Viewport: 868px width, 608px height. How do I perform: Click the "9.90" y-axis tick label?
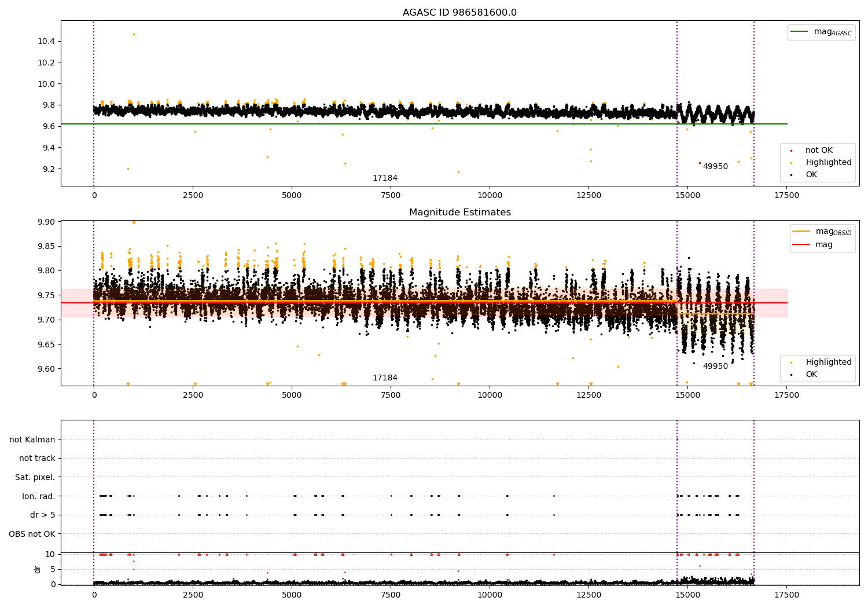[46, 222]
